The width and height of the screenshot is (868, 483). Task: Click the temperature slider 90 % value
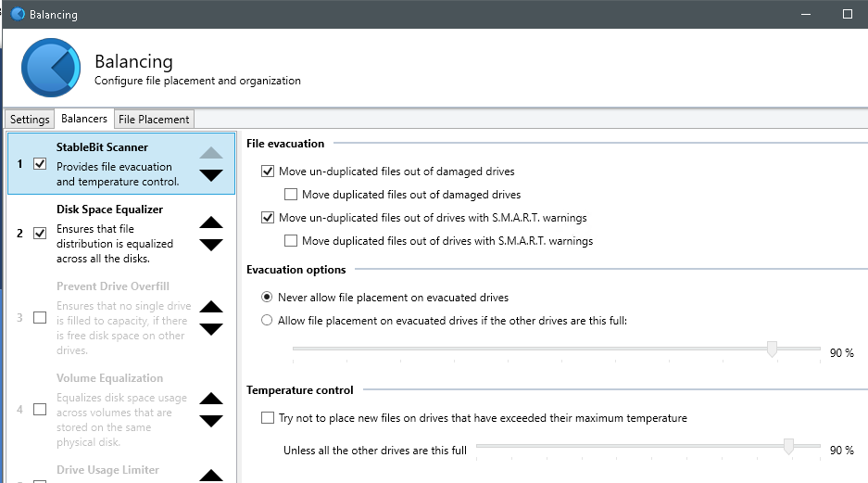click(841, 451)
